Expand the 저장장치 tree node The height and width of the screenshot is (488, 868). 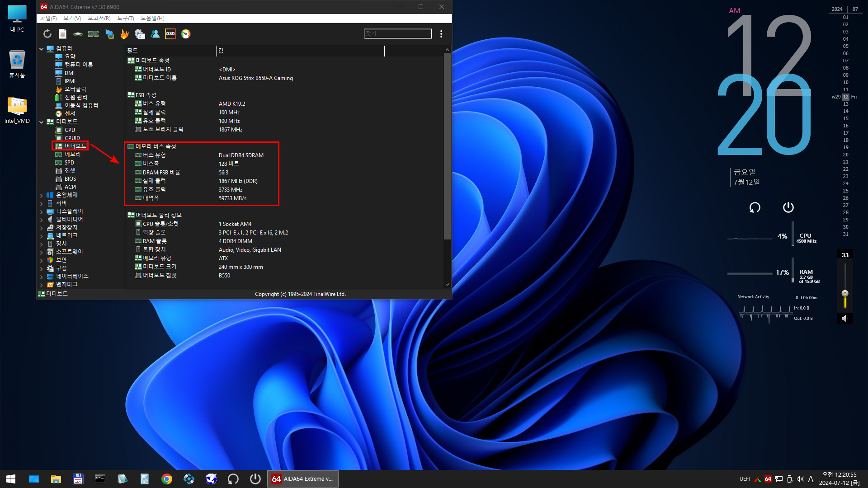tap(41, 228)
